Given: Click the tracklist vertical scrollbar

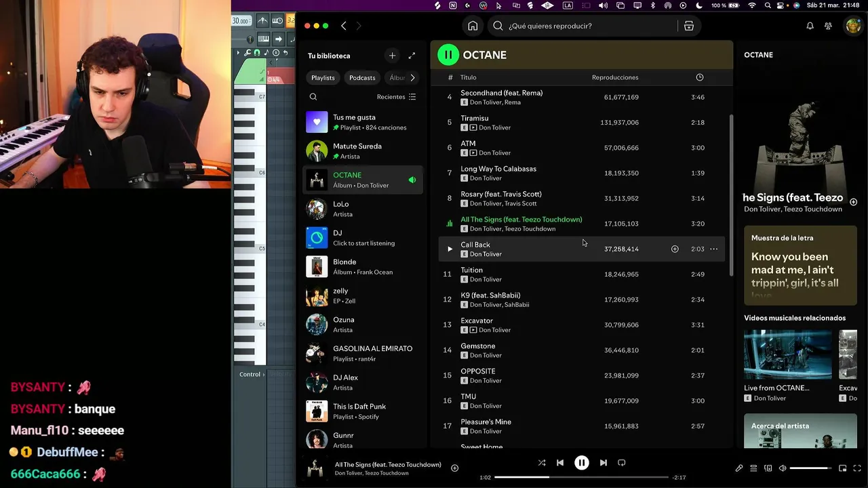Looking at the screenshot, I should [731, 195].
